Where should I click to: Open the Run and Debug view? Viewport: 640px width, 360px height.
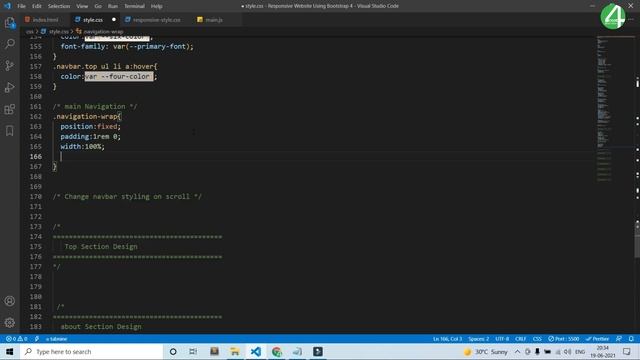tap(10, 87)
